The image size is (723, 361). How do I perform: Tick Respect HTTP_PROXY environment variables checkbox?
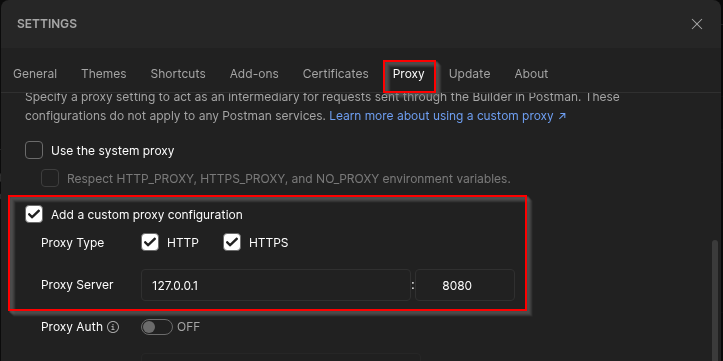[50, 178]
